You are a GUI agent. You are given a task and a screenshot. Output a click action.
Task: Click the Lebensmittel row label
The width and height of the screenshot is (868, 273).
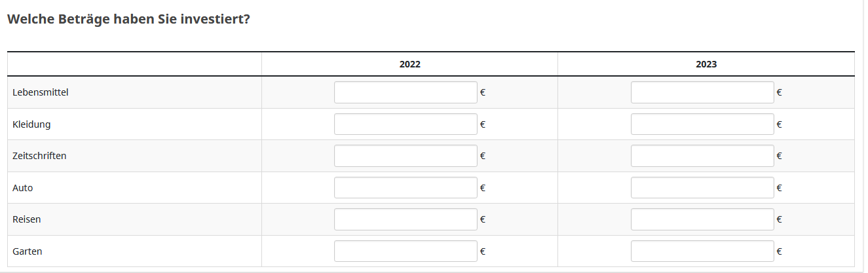point(41,92)
